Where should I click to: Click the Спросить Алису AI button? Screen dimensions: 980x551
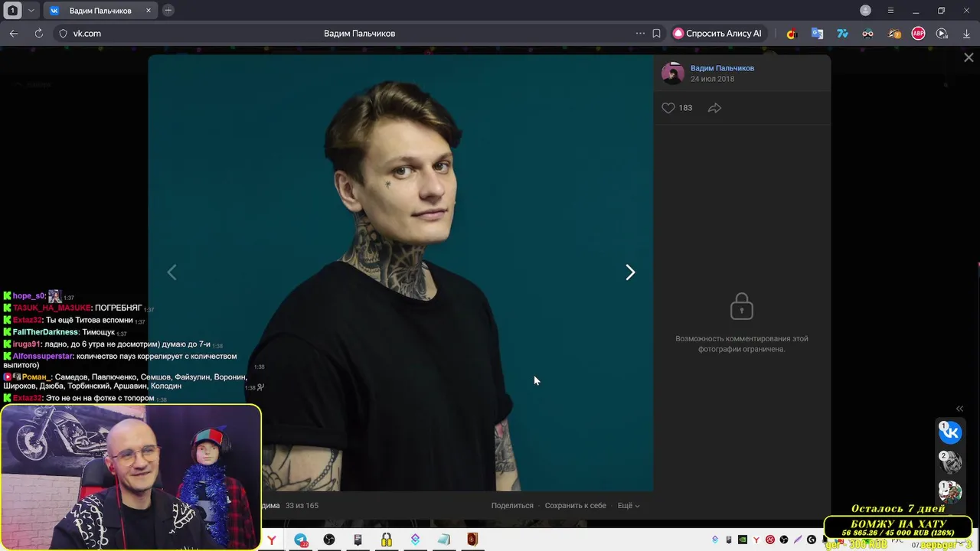tap(717, 34)
